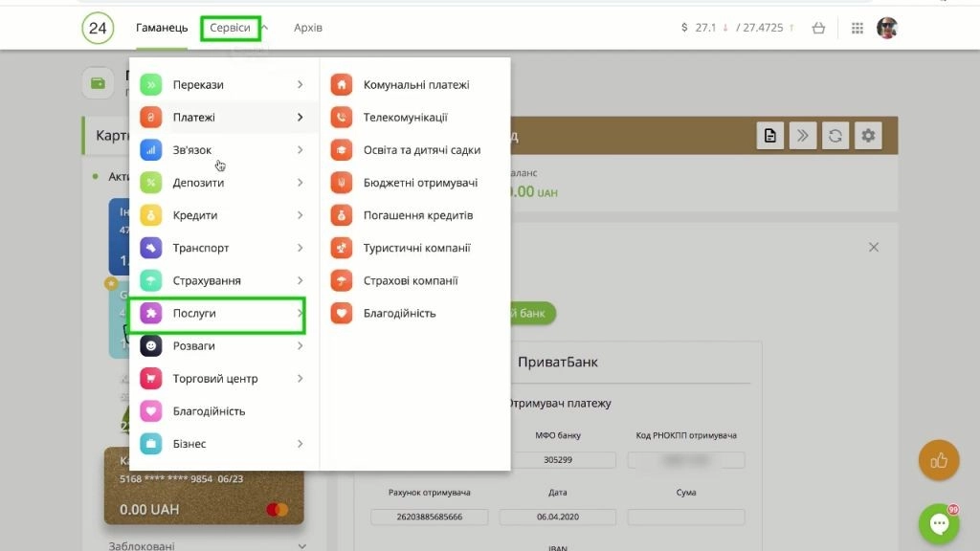Expand the Транспорт submenu arrow
Screen dimensions: 980x551
tap(300, 248)
